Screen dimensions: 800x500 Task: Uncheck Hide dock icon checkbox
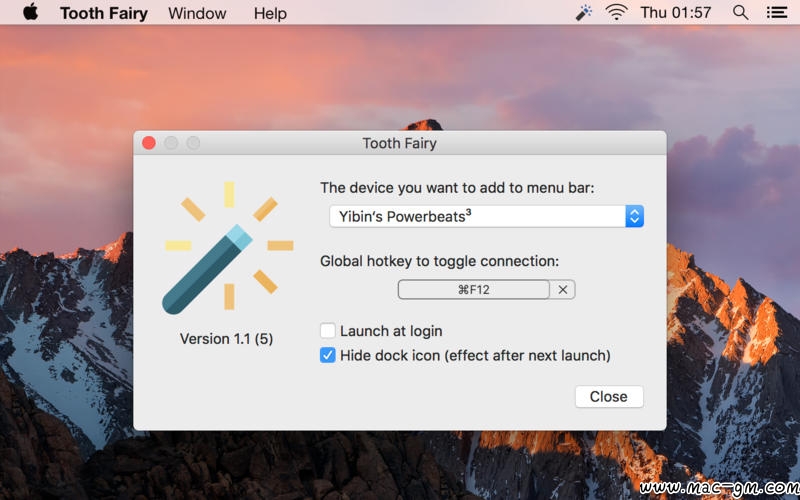point(328,355)
